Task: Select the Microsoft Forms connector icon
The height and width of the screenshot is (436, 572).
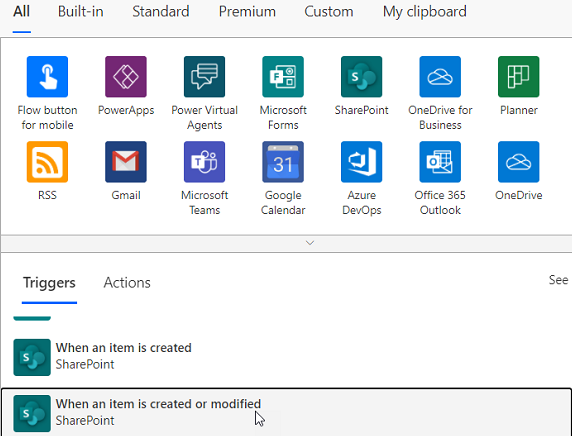Action: 283,77
